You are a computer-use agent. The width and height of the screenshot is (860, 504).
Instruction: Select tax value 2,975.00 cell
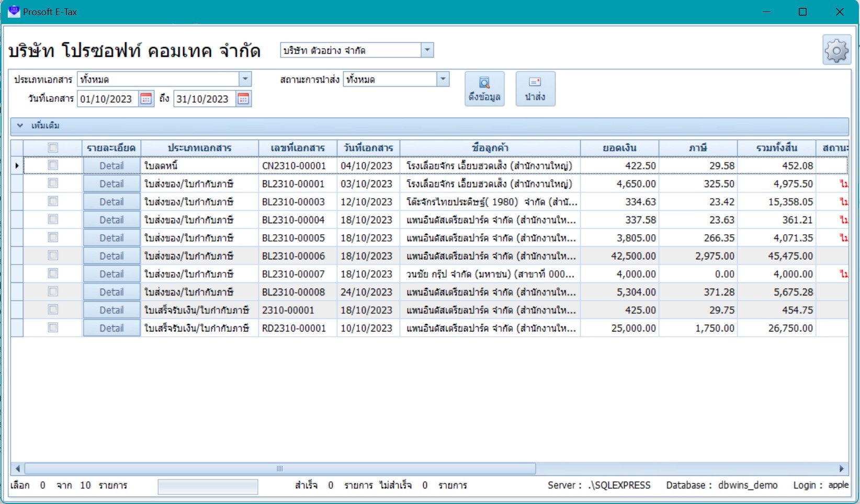click(698, 256)
